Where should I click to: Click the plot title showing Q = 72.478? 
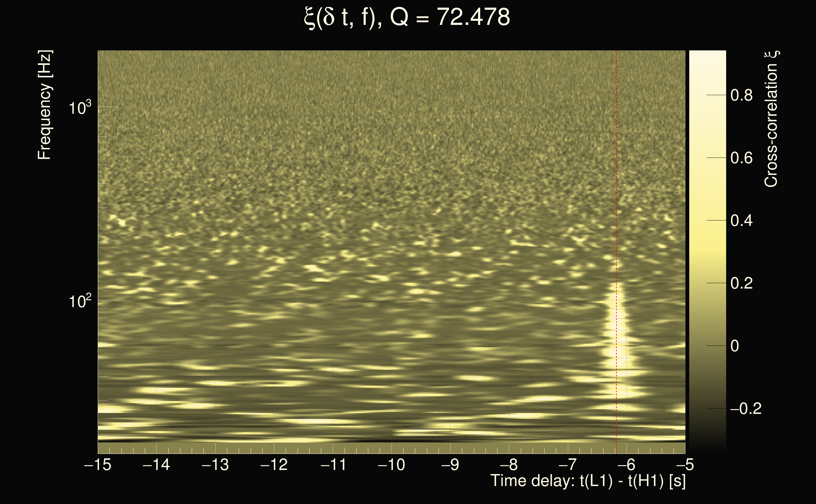point(407,17)
